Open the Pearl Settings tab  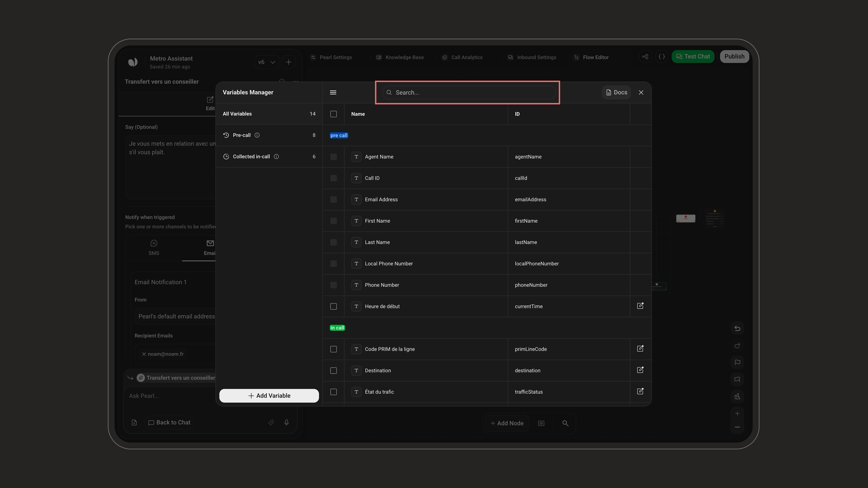(x=331, y=57)
